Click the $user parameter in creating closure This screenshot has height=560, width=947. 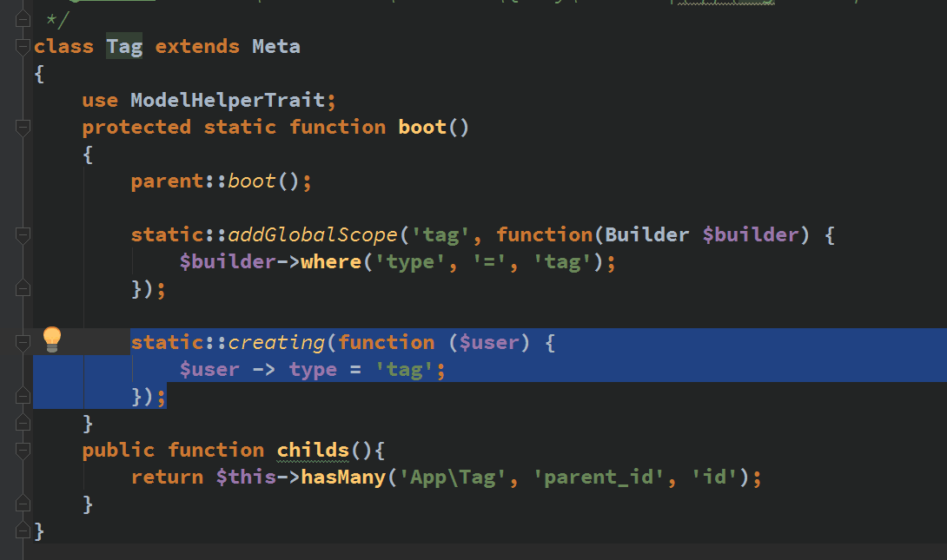[x=489, y=342]
